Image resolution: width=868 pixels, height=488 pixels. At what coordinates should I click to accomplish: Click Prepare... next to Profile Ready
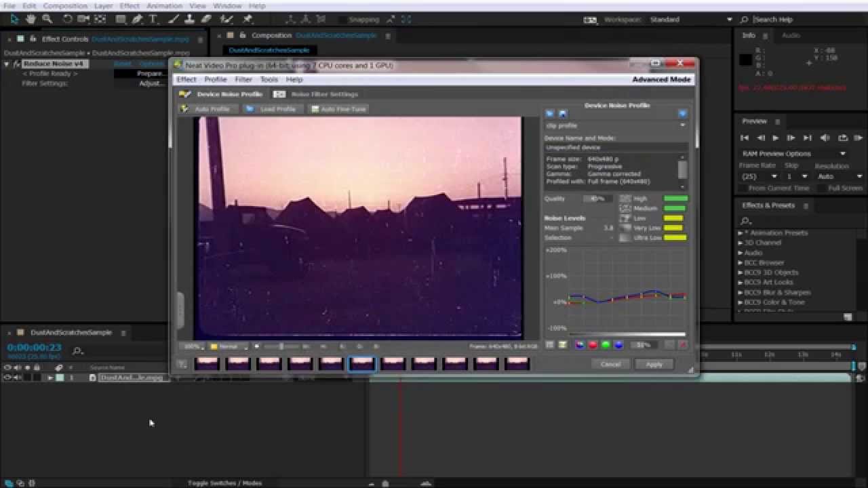pyautogui.click(x=150, y=73)
